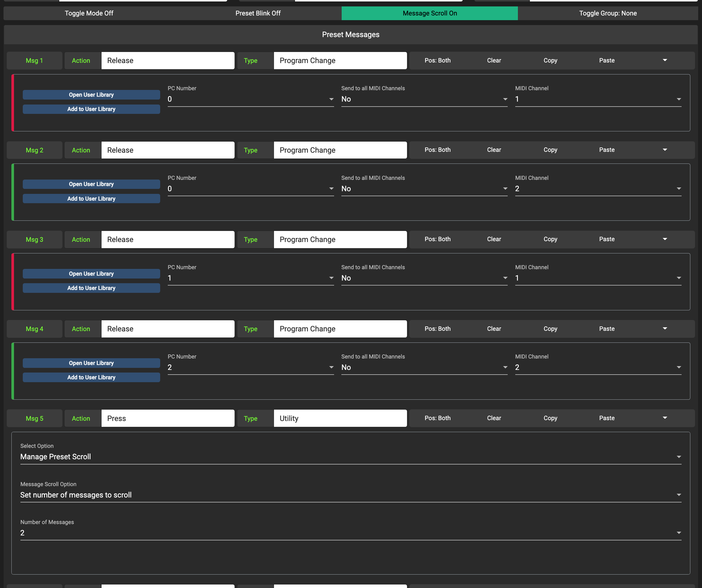Switch Toggle Mode Off
Screen dimensions: 702x588
[89, 13]
